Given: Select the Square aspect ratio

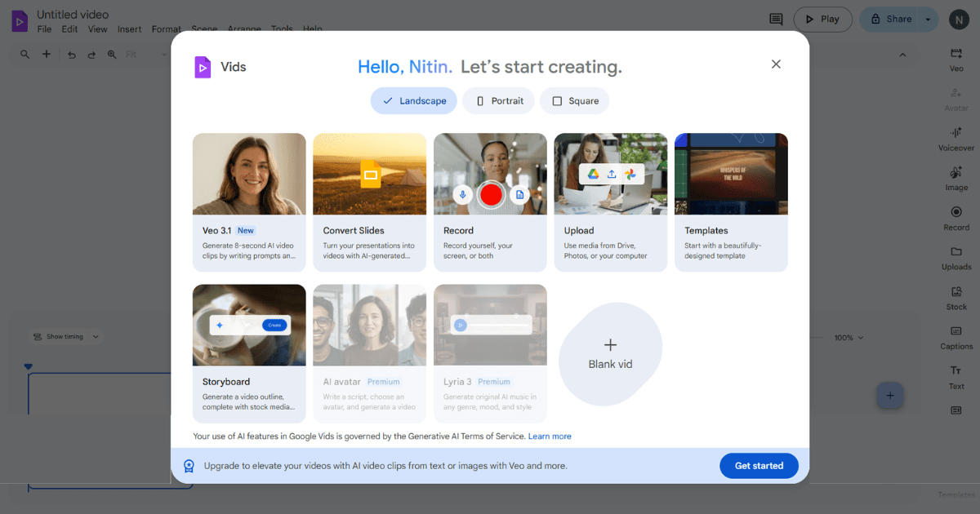Looking at the screenshot, I should coord(574,100).
